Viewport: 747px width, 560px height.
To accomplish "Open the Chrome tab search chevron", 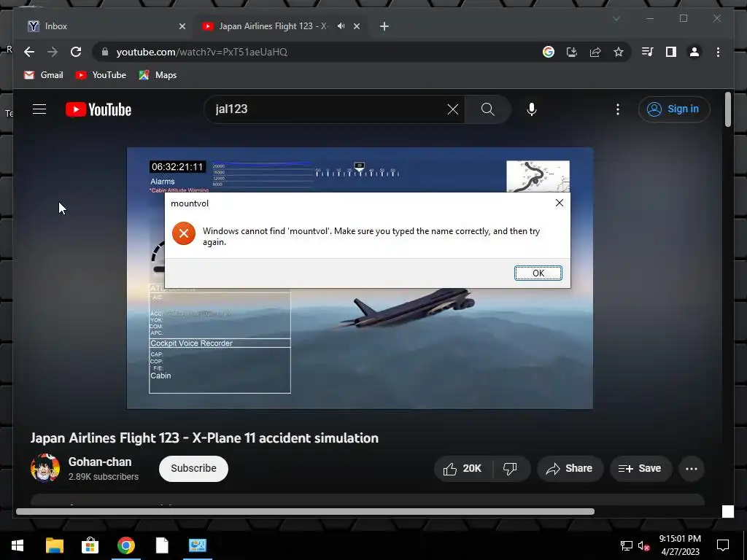I will point(616,18).
